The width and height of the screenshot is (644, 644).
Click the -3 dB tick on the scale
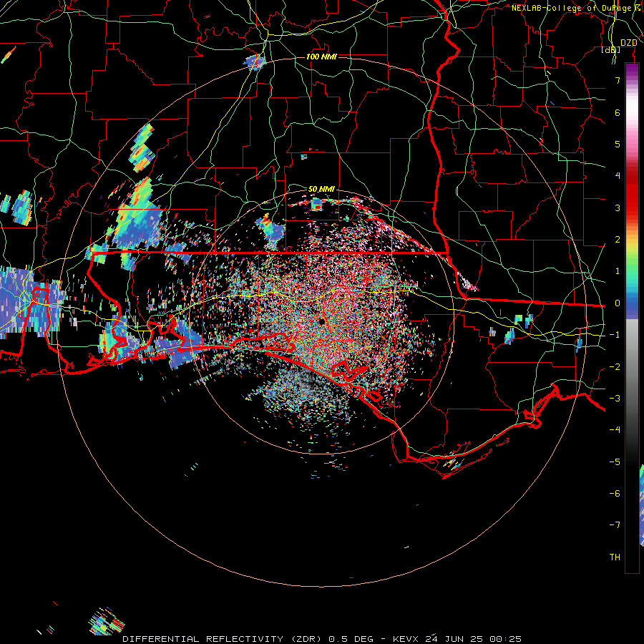point(615,399)
